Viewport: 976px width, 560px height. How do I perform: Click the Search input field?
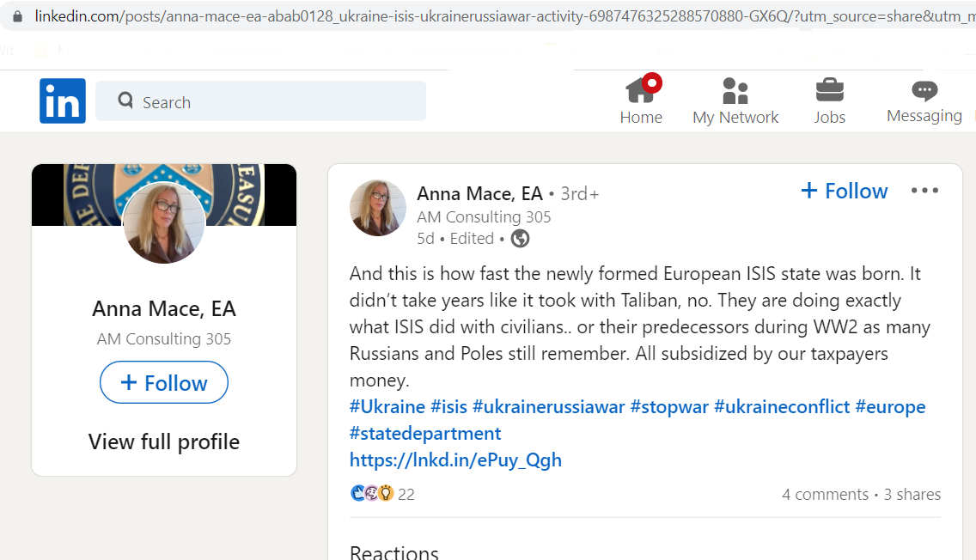click(261, 100)
